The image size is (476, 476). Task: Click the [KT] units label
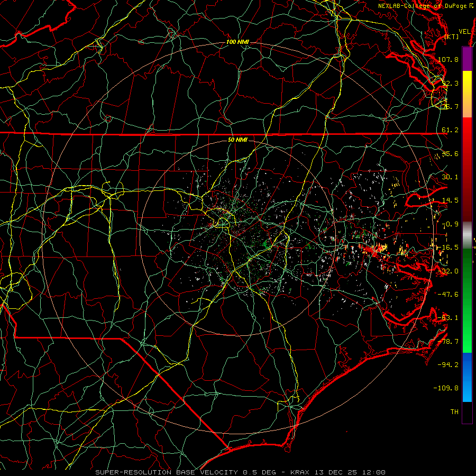(452, 36)
